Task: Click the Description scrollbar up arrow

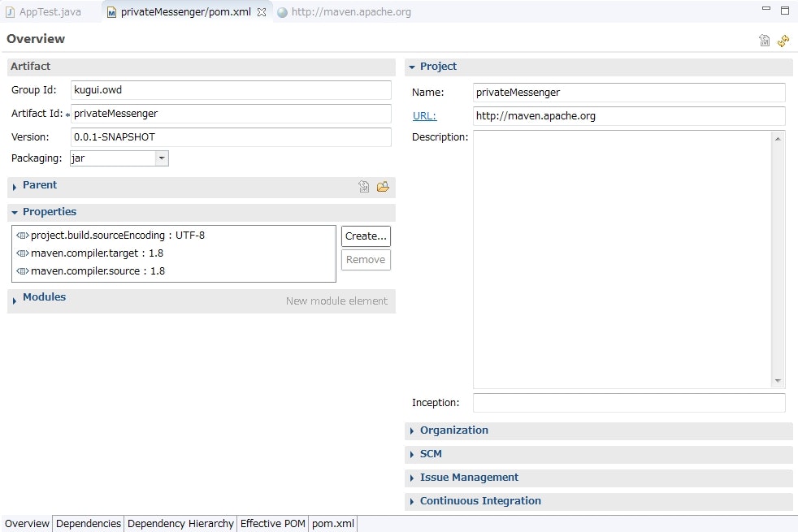Action: coord(778,139)
